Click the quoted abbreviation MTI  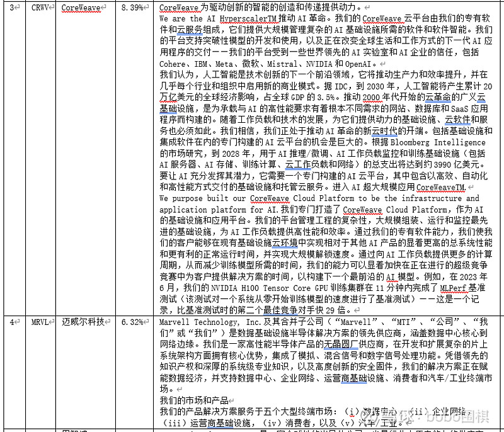coord(404,322)
